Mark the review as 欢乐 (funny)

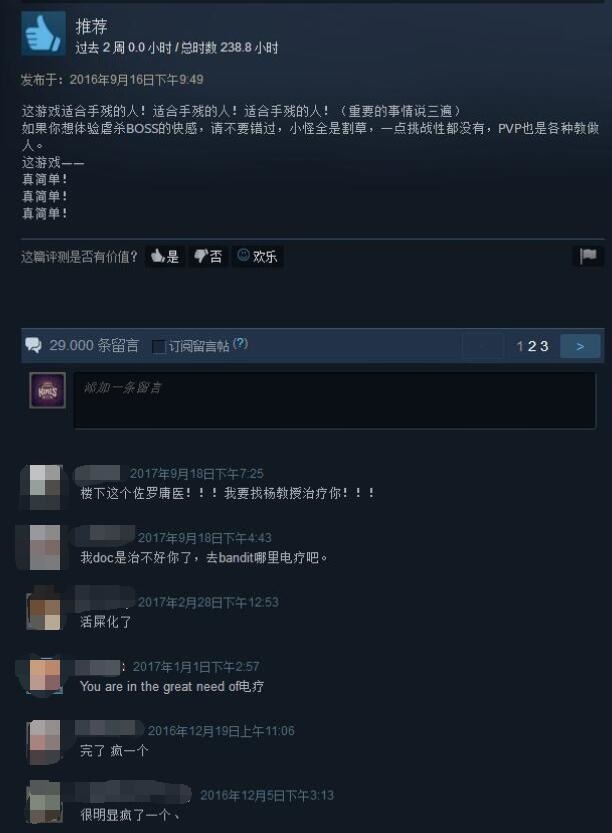click(x=257, y=257)
